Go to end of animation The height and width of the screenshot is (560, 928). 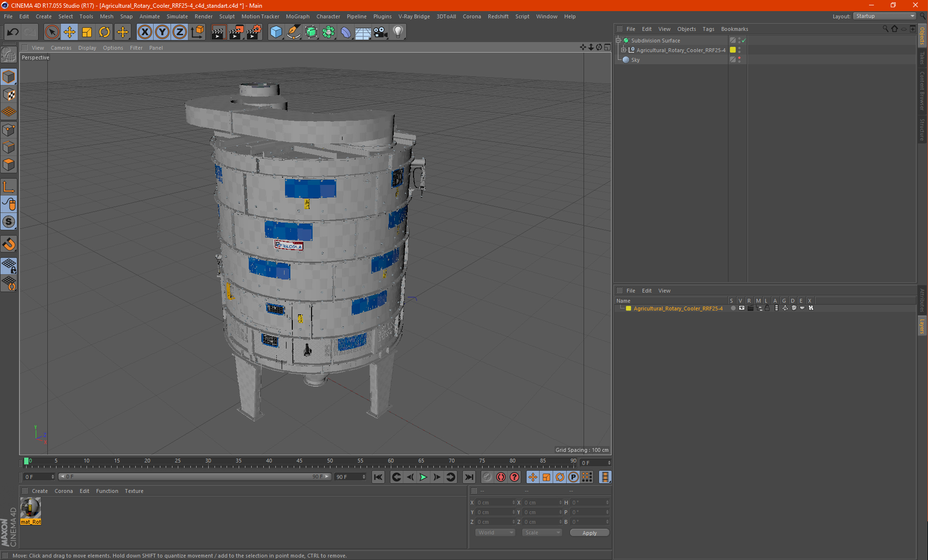tap(469, 477)
